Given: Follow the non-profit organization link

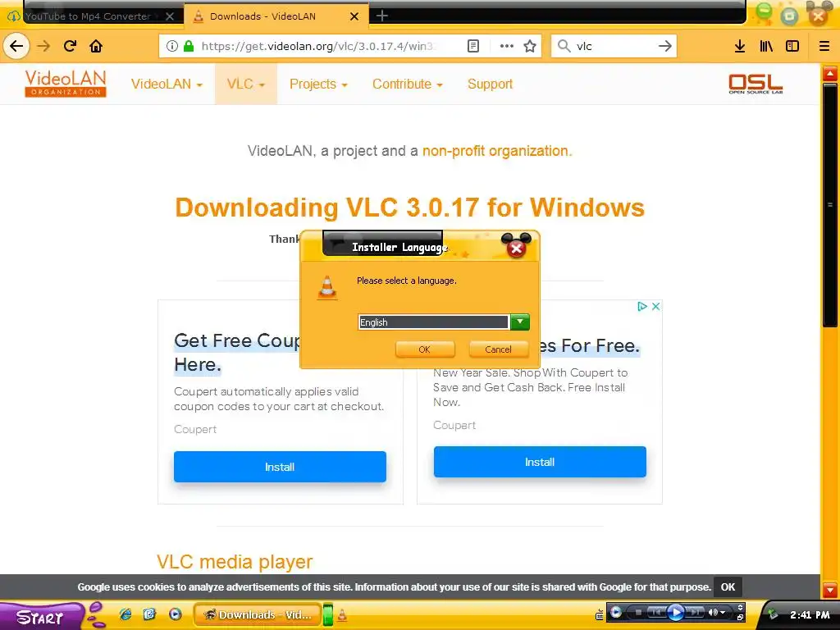Looking at the screenshot, I should tap(496, 151).
